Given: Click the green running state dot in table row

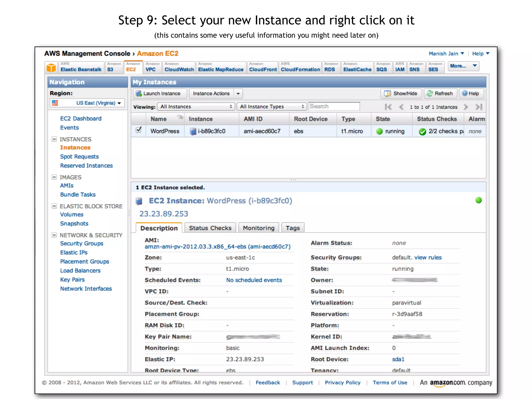Looking at the screenshot, I should (380, 131).
